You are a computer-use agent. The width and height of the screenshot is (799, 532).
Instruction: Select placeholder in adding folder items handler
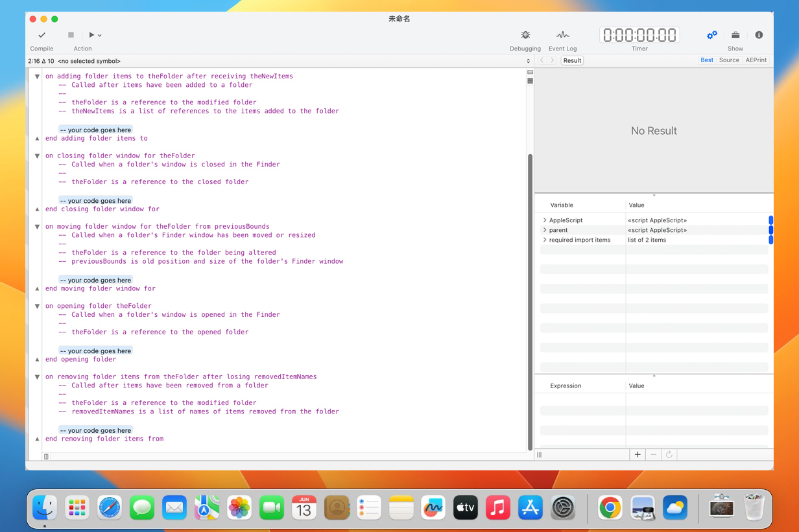point(95,130)
